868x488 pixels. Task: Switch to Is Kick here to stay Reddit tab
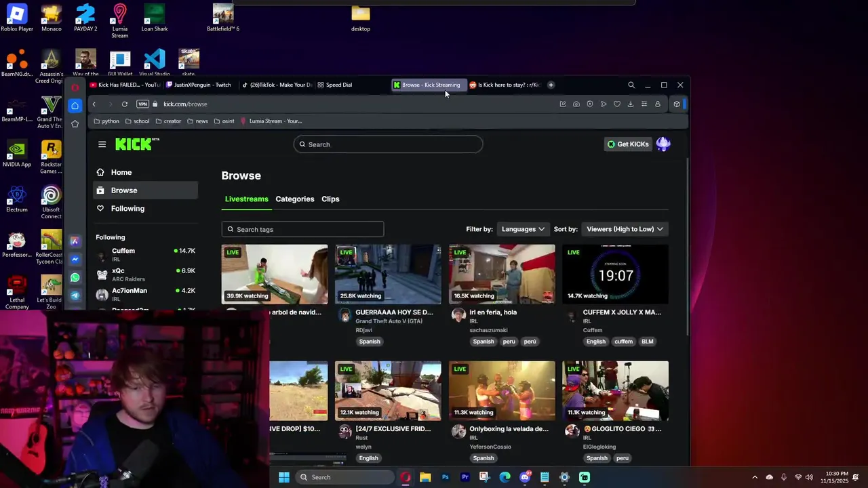[x=505, y=85]
